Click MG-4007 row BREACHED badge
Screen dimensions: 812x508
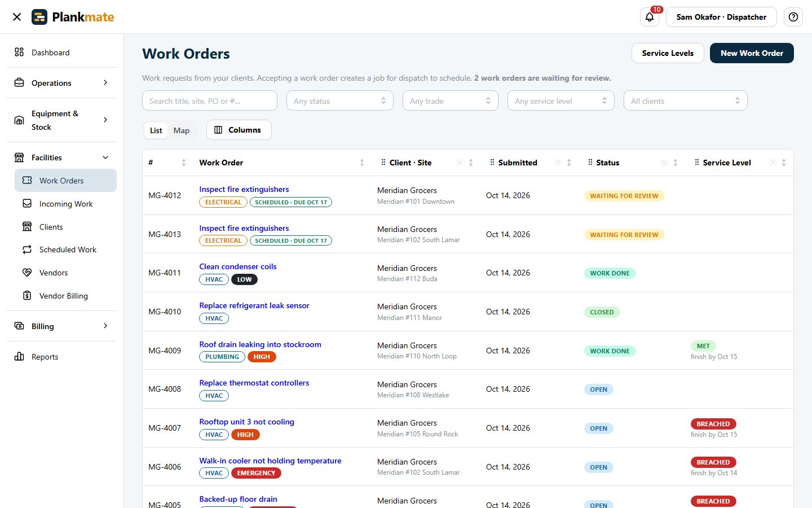tap(713, 424)
